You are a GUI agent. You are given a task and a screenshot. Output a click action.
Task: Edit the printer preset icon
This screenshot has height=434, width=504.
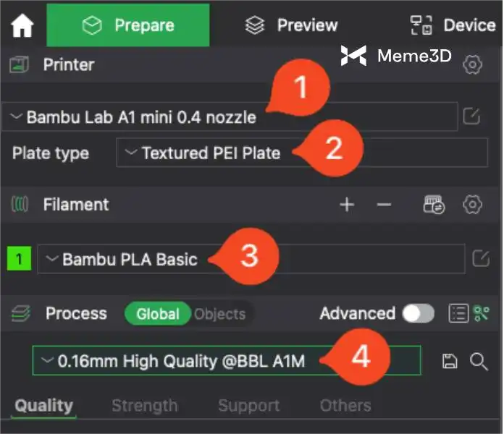(x=472, y=116)
